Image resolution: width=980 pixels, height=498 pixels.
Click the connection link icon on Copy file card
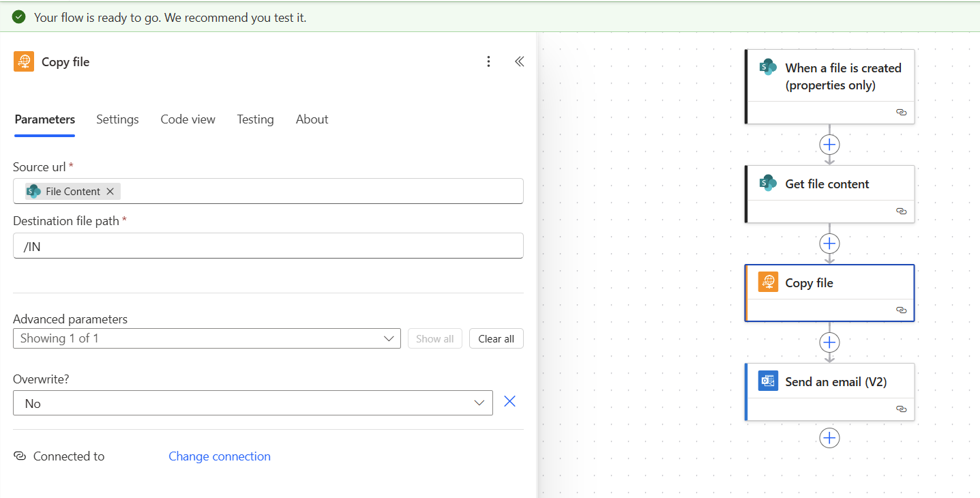[x=901, y=310]
